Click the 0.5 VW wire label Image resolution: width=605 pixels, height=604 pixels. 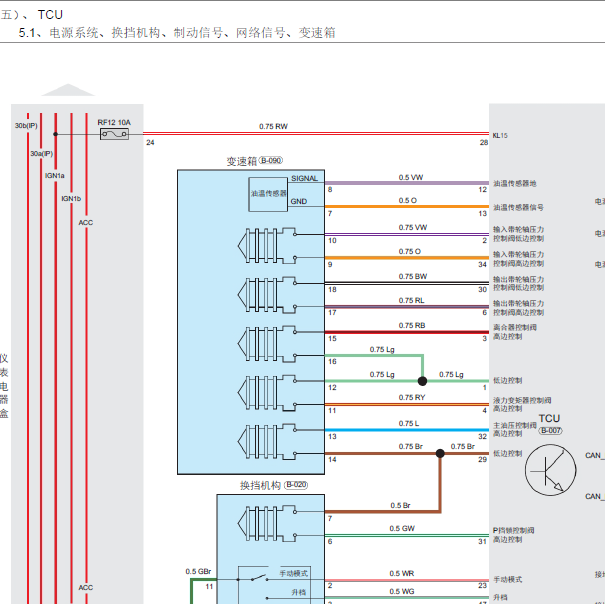point(411,178)
